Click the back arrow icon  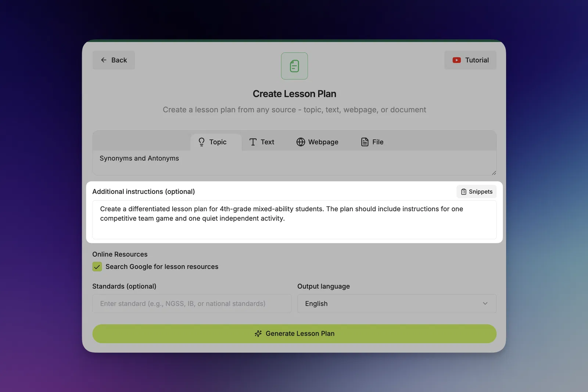point(104,60)
